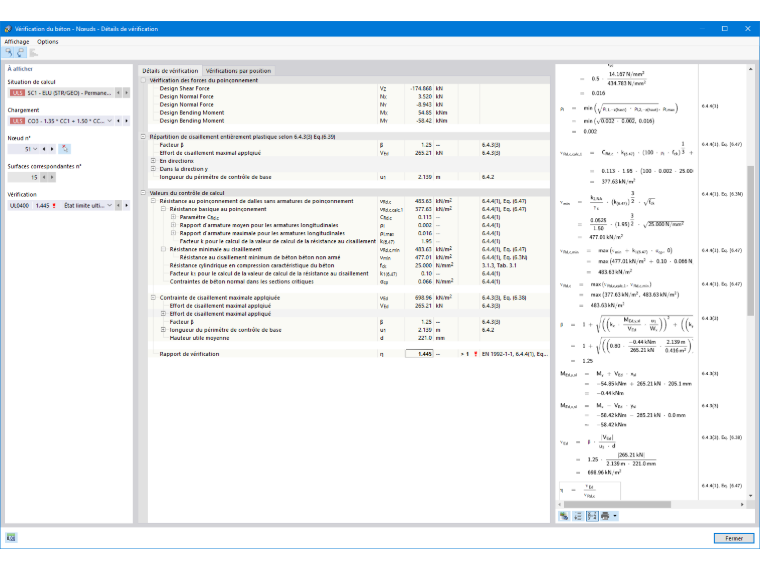This screenshot has height=570, width=760.
Task: Collapse Résistance au poinçonnement de dalles row
Action: (153, 201)
